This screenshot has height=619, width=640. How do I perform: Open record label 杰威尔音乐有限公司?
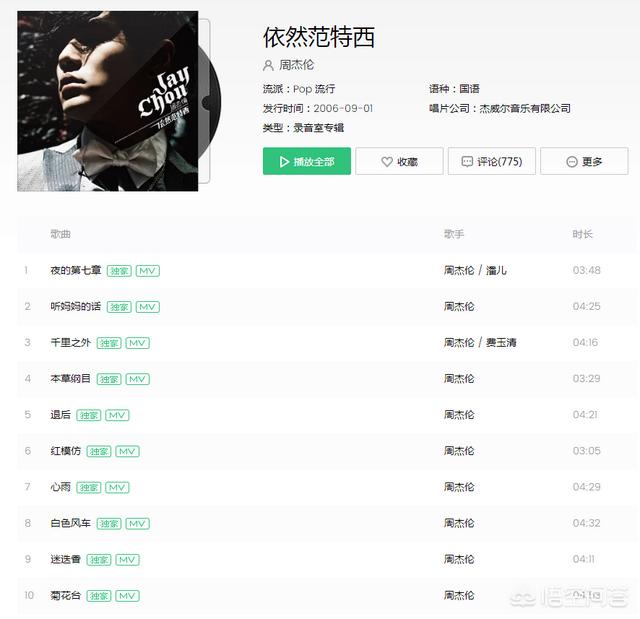[525, 109]
